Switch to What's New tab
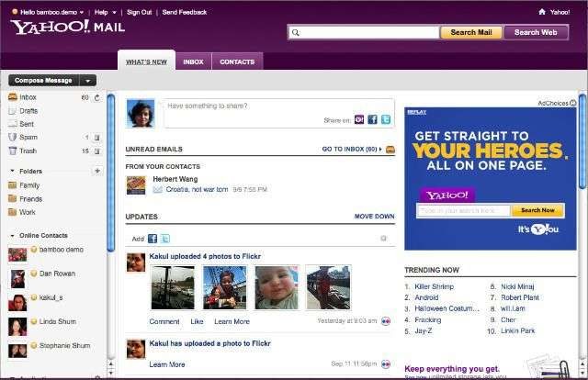 (x=146, y=61)
